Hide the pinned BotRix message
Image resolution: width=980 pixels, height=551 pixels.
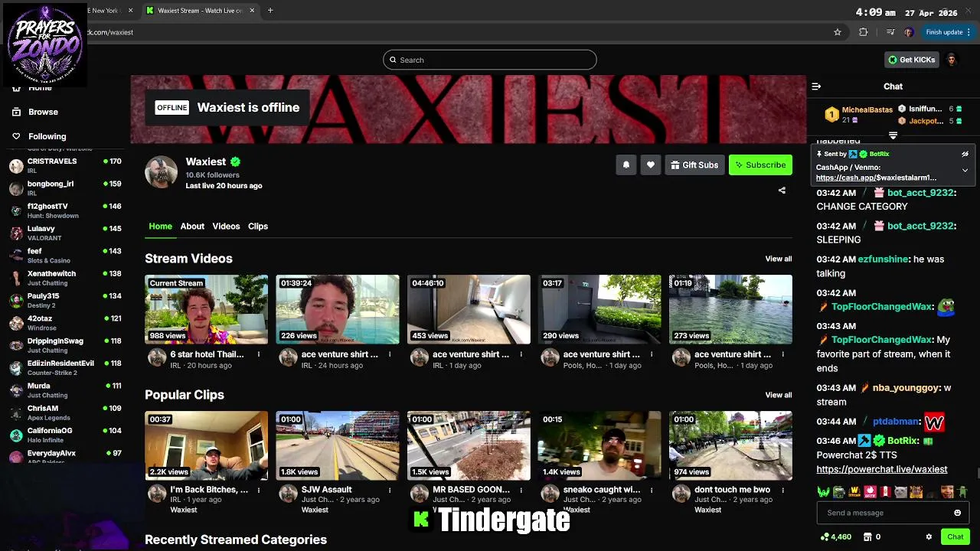(965, 154)
